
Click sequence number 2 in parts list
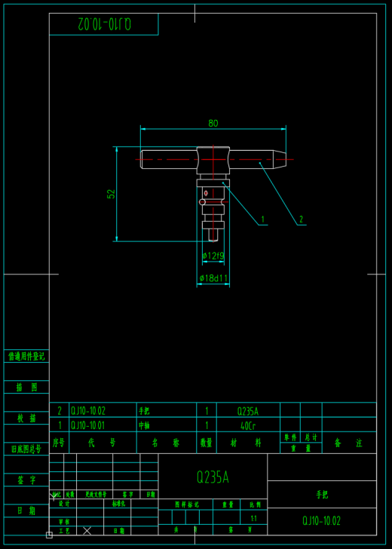pyautogui.click(x=60, y=410)
